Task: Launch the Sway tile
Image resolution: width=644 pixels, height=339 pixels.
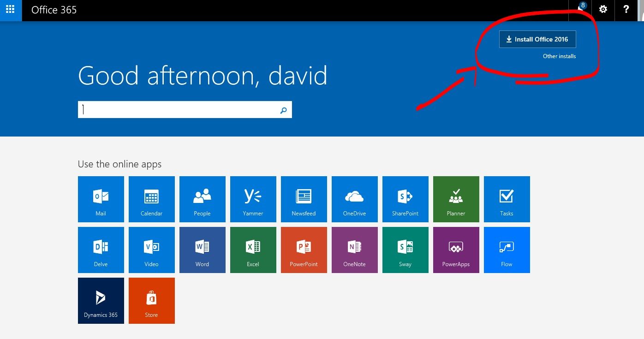Action: [x=405, y=250]
